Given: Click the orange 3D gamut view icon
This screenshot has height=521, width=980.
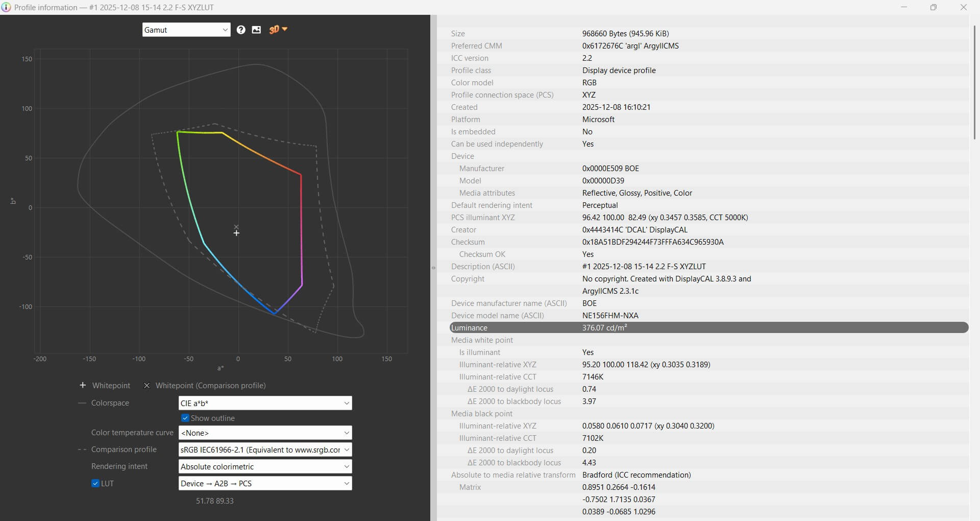Looking at the screenshot, I should tap(274, 30).
